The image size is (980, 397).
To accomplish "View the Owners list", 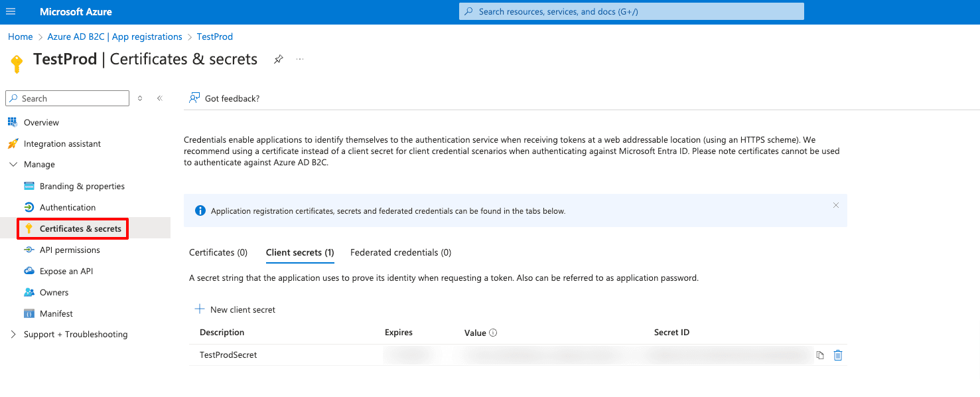I will tap(54, 292).
